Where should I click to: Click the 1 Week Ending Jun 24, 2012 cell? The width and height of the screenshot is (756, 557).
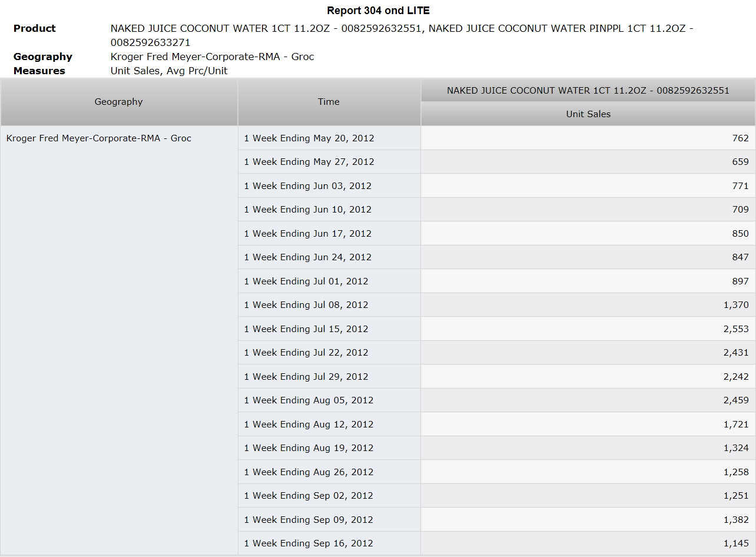tap(329, 257)
